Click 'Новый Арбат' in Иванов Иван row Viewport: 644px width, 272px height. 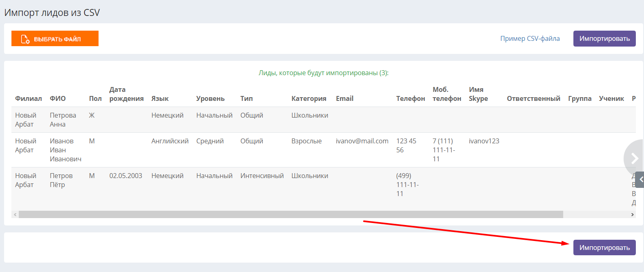coord(26,145)
